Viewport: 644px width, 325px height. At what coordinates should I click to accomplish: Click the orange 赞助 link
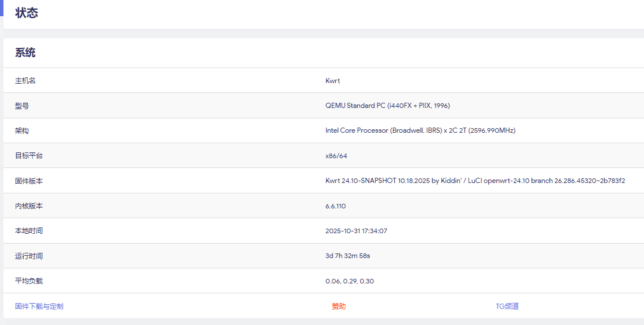(x=339, y=306)
